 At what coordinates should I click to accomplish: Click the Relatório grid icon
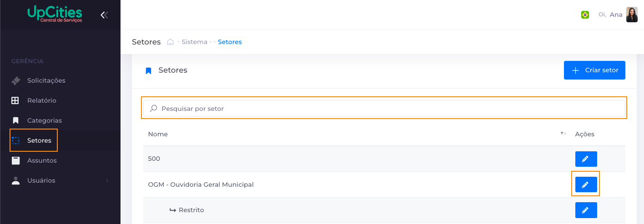tap(15, 100)
